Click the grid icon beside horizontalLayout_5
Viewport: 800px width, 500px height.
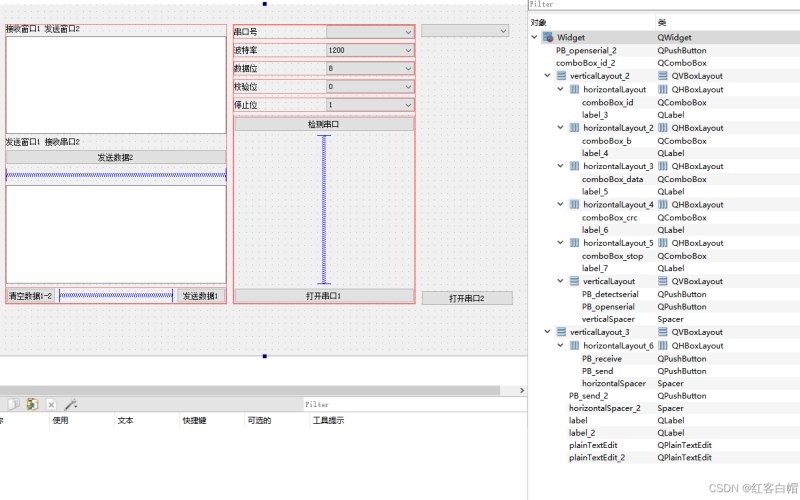pos(574,242)
